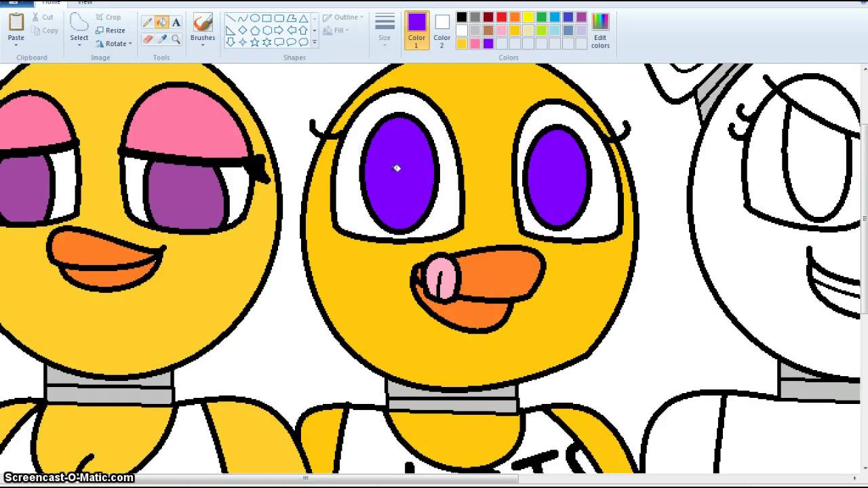Choose the Four-point star shape
This screenshot has width=868, height=488.
click(242, 42)
